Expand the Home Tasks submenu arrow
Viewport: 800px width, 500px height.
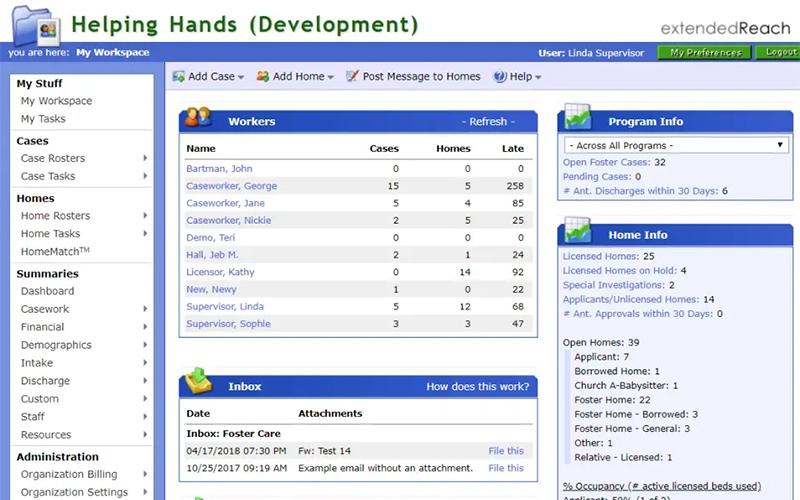145,234
